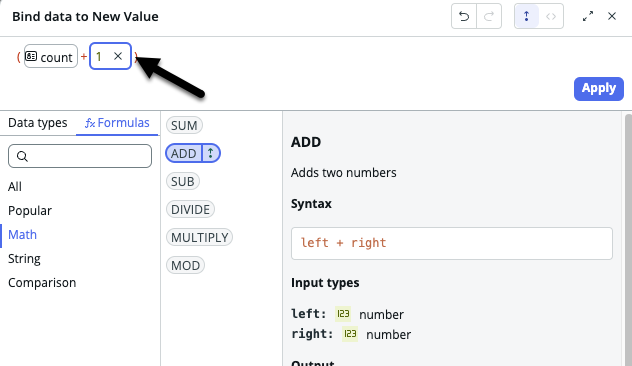This screenshot has height=366, width=632.
Task: Show All formula categories
Action: pyautogui.click(x=15, y=187)
